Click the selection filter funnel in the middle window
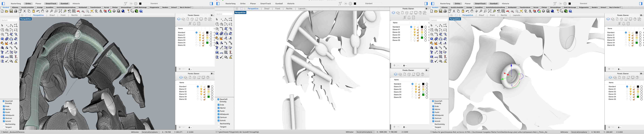The image size is (644, 134). [x=340, y=4]
